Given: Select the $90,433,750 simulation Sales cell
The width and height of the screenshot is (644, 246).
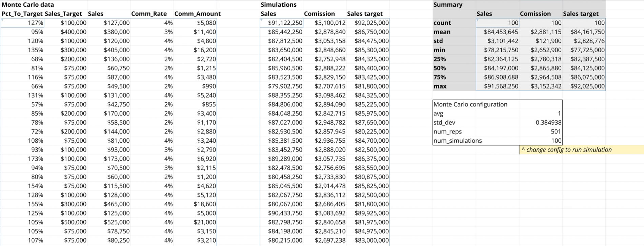Looking at the screenshot, I should (282, 213).
